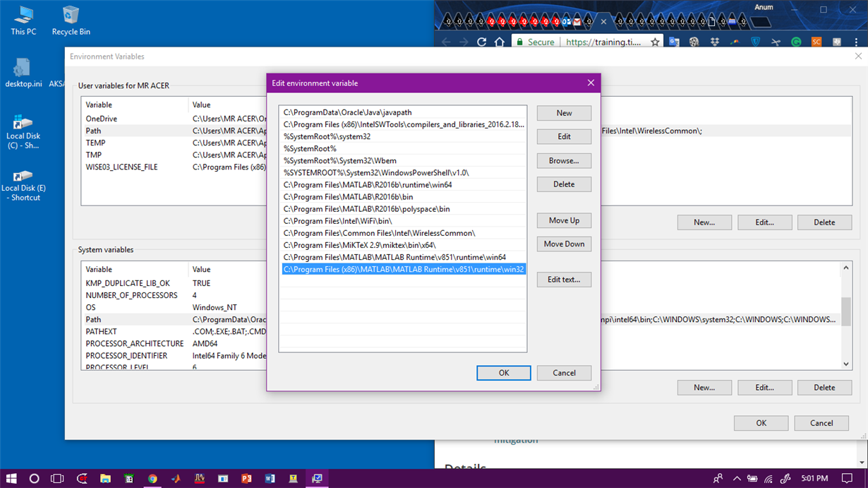Go to Chrome home page
Viewport: 868px width, 488px height.
coord(499,42)
